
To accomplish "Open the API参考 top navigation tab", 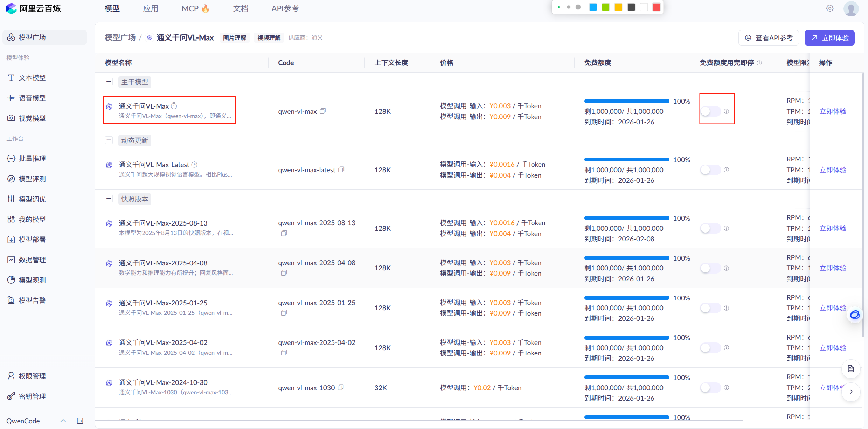I will click(285, 8).
